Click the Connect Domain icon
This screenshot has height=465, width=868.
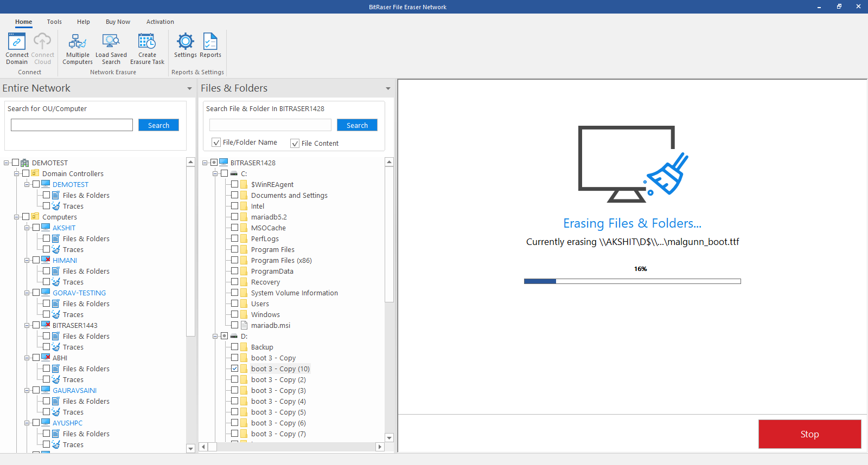coord(17,41)
